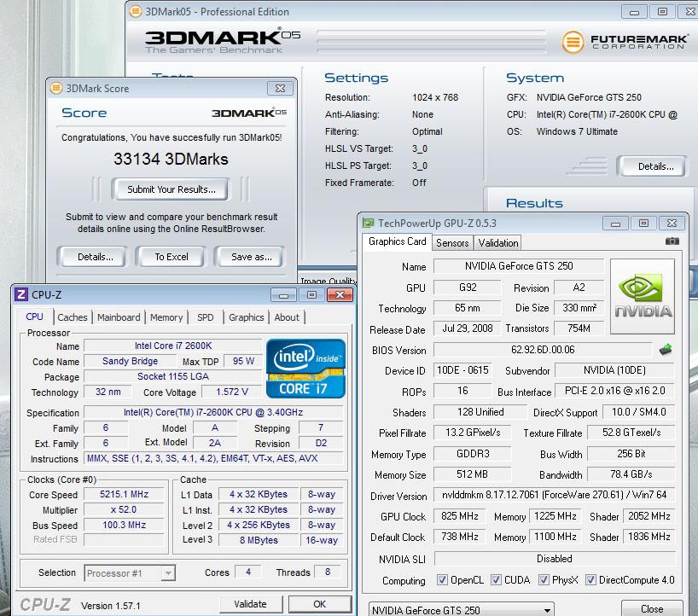Click the Resolution value 1024 x 768
This screenshot has width=698, height=616.
tap(435, 97)
